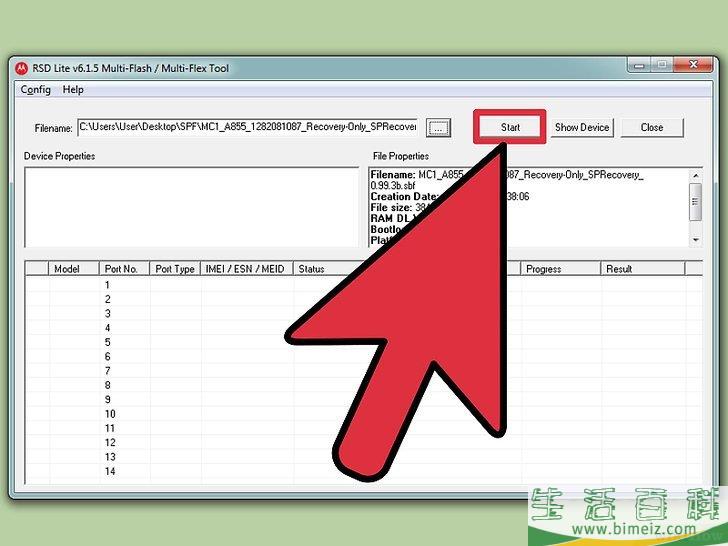The image size is (728, 546).
Task: Click into the Filename path field
Action: click(248, 127)
